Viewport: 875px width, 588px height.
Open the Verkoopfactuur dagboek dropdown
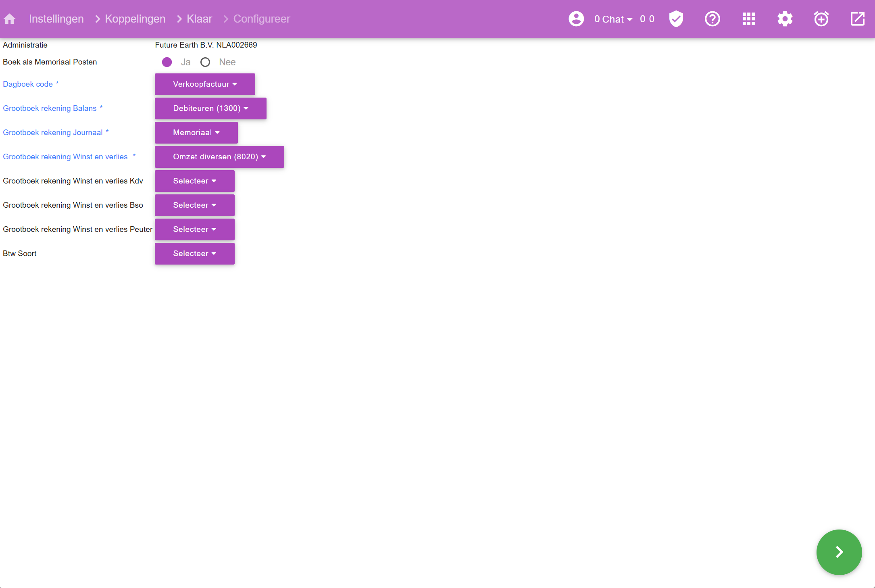(x=205, y=84)
